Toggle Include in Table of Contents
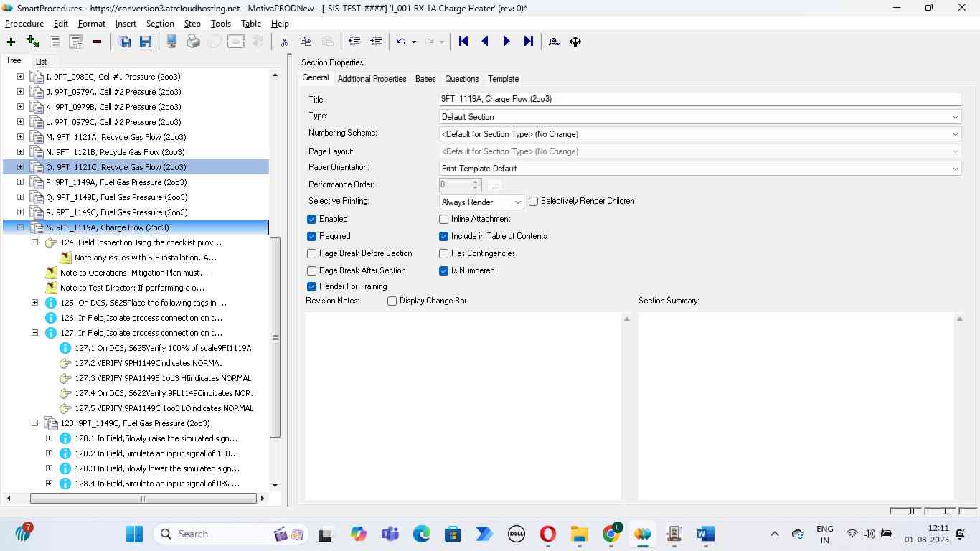Viewport: 980px width, 551px height. point(443,236)
